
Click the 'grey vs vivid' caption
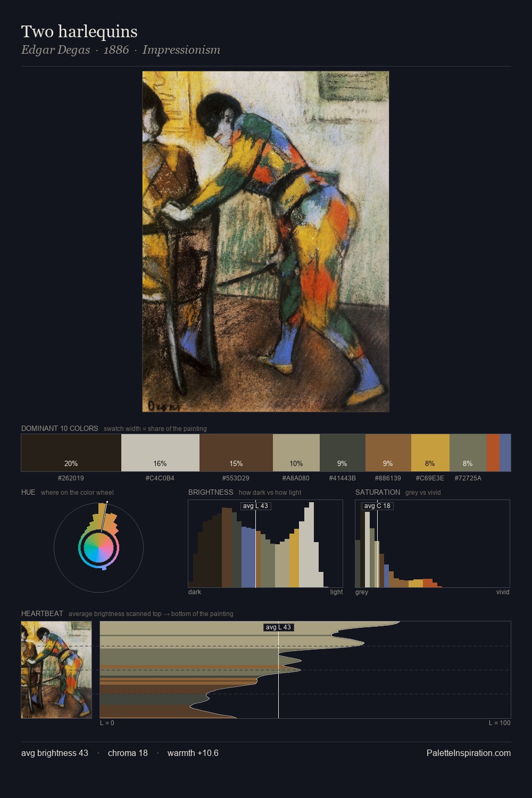[423, 493]
